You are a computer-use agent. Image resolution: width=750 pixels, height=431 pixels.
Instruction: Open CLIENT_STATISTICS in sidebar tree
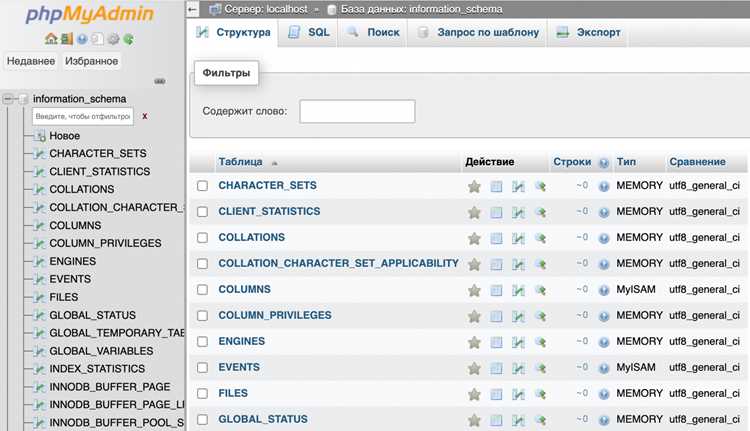click(x=99, y=172)
